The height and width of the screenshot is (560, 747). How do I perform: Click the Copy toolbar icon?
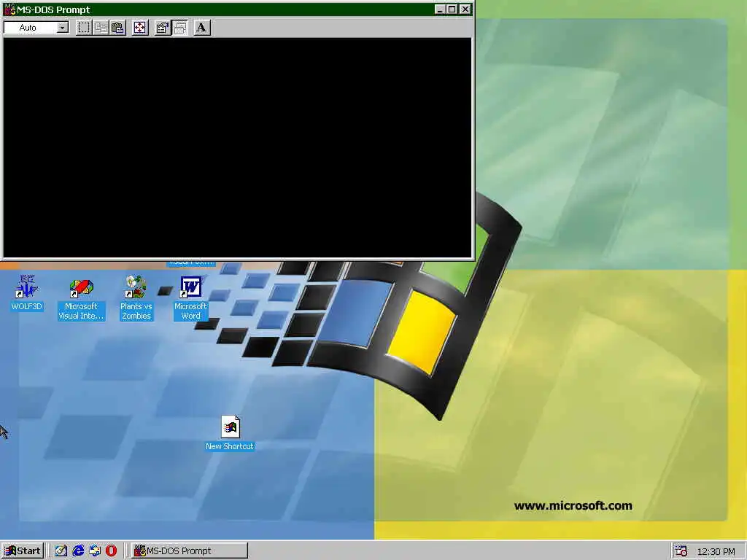[x=101, y=28]
